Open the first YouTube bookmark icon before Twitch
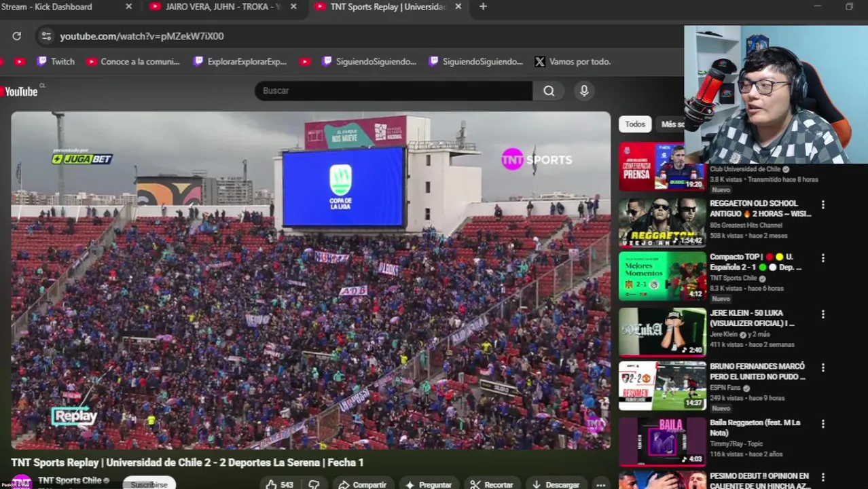Image resolution: width=868 pixels, height=489 pixels. point(20,62)
